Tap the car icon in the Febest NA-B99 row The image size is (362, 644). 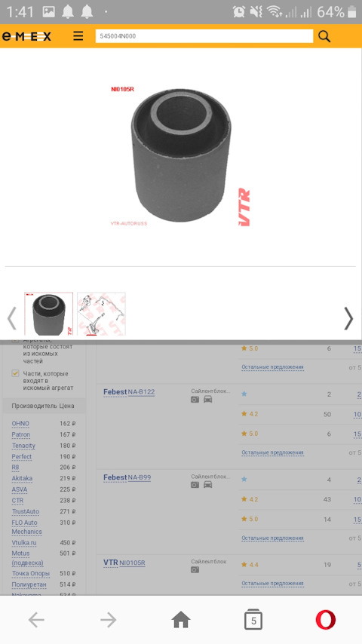(x=208, y=485)
